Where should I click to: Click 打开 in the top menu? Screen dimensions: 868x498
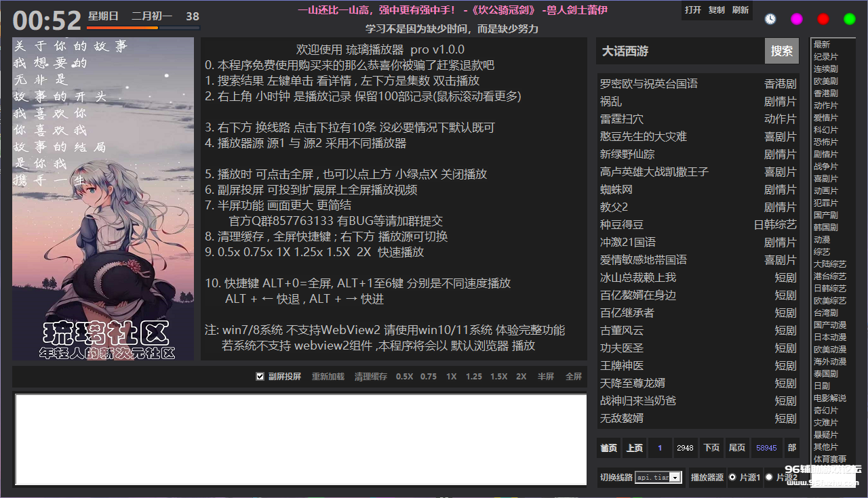tap(693, 10)
